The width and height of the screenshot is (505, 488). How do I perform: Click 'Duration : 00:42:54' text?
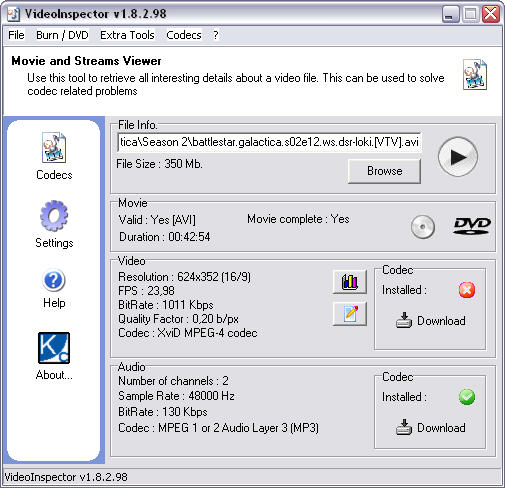point(165,237)
